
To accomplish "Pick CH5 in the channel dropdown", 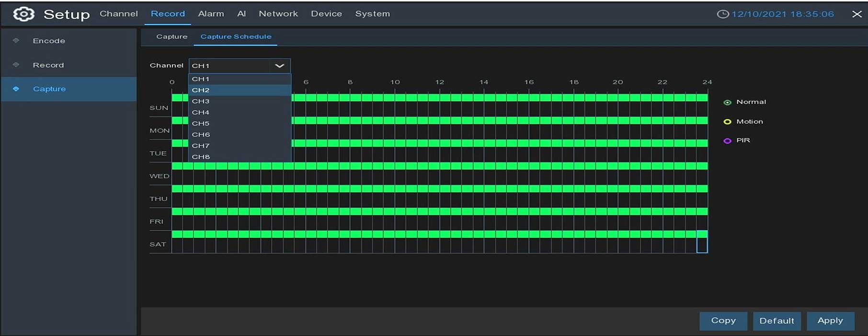I will click(x=201, y=123).
